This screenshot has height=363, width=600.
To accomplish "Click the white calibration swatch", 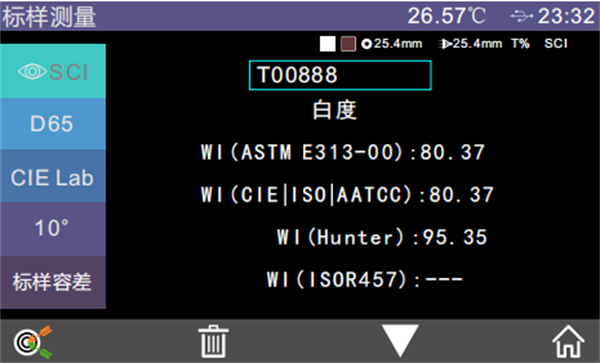I will [328, 44].
